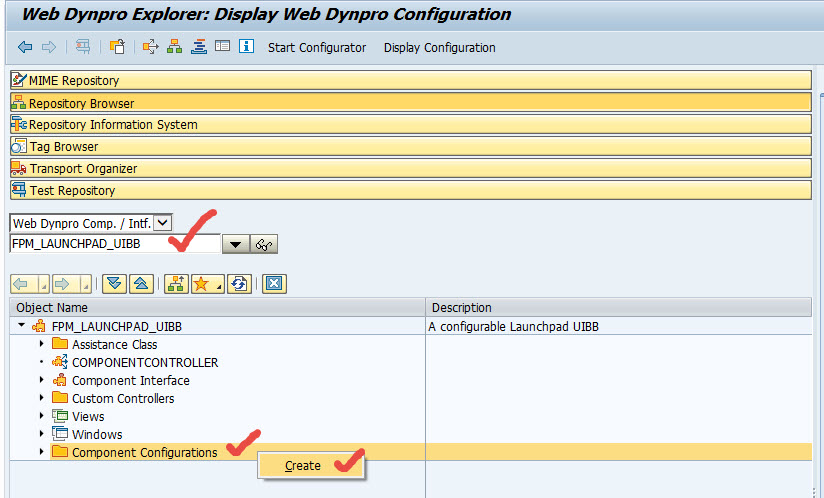Viewport: 824px width, 498px height.
Task: Click 'A configurable Launchpad UIBB' description
Action: (x=513, y=327)
